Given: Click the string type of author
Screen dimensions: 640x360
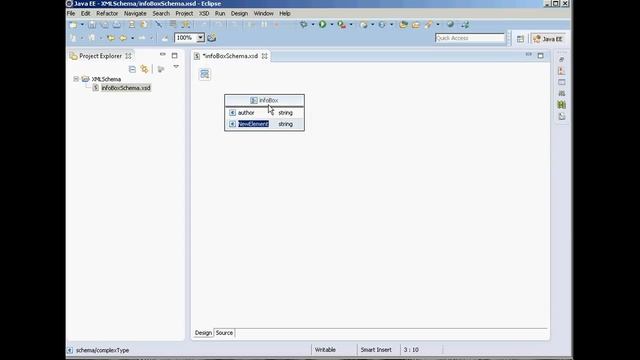Looking at the screenshot, I should 285,113.
